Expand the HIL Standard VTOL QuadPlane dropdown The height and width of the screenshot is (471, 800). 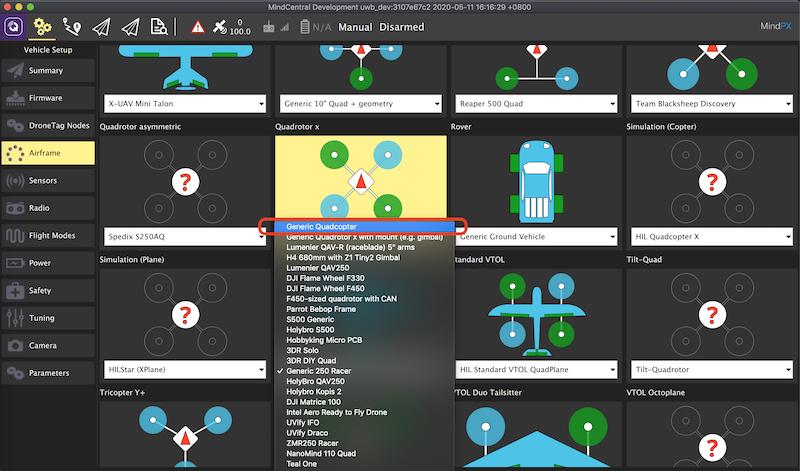pos(536,369)
